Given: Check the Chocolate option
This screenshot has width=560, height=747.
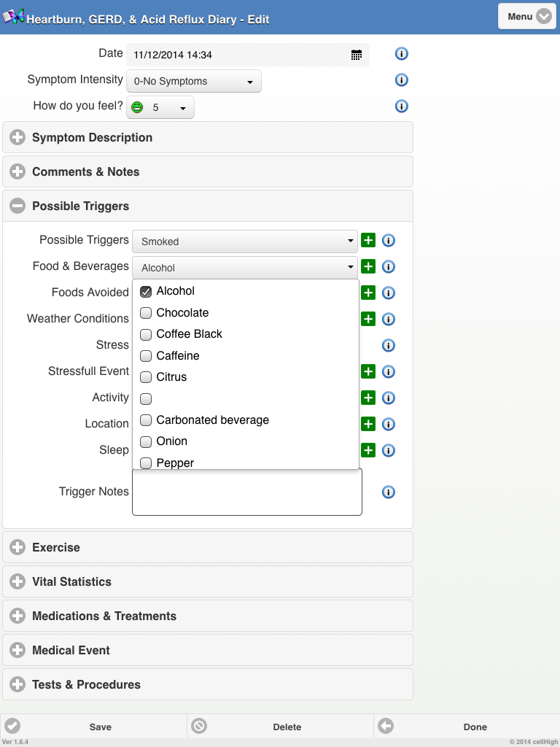Looking at the screenshot, I should pos(146,313).
